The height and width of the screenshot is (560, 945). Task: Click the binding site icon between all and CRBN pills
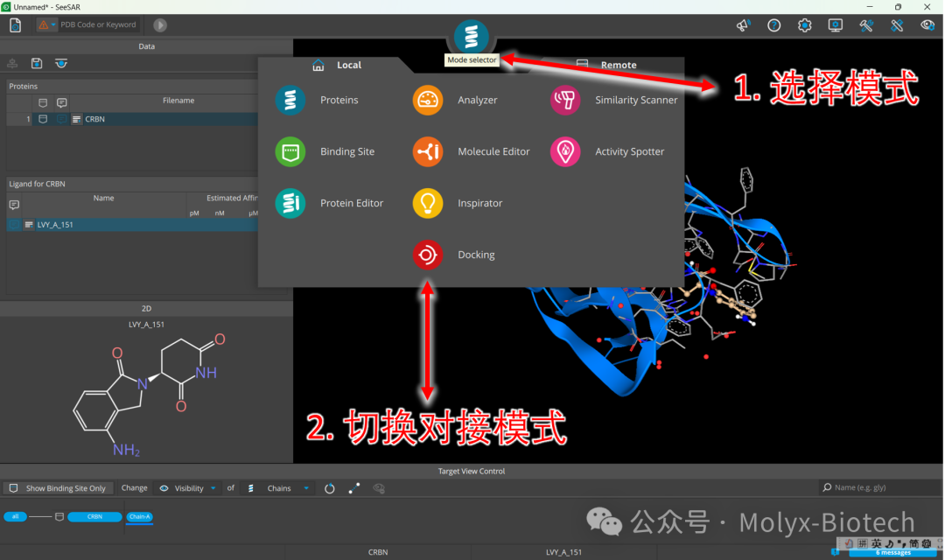(x=59, y=516)
